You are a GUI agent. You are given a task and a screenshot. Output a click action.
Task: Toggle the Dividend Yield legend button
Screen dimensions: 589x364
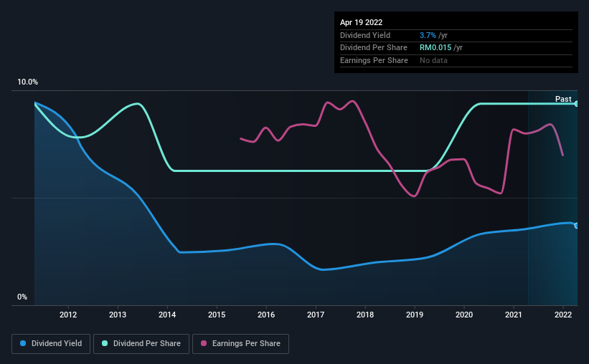(x=51, y=344)
